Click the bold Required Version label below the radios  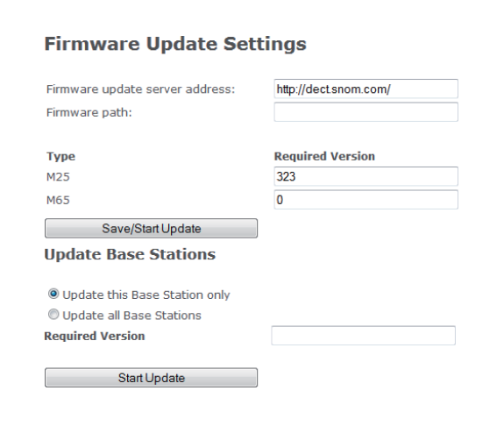pyautogui.click(x=95, y=336)
